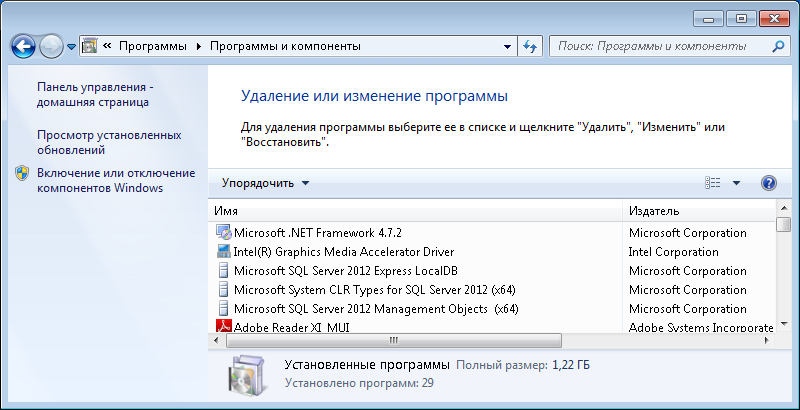Open help with the blue question mark icon
The image size is (800, 410).
pyautogui.click(x=768, y=183)
